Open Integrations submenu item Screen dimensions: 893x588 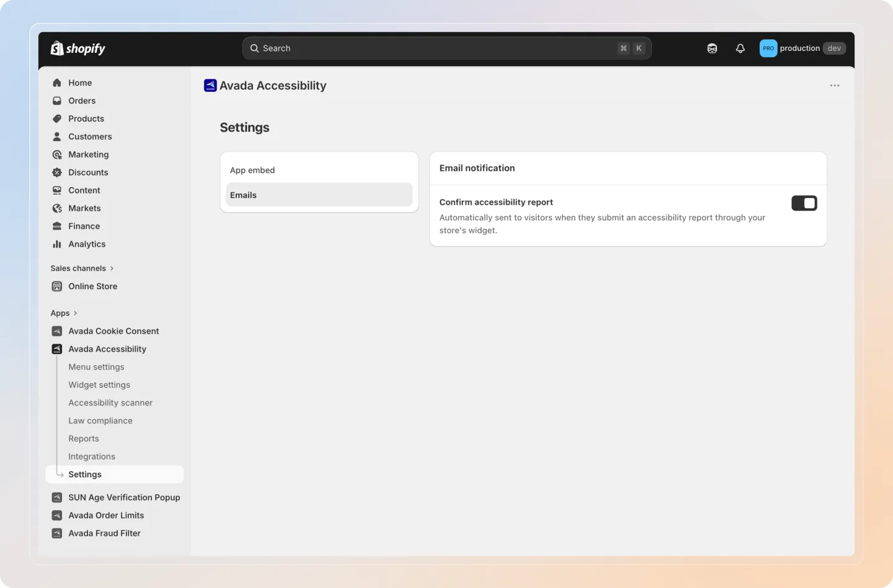pyautogui.click(x=92, y=457)
